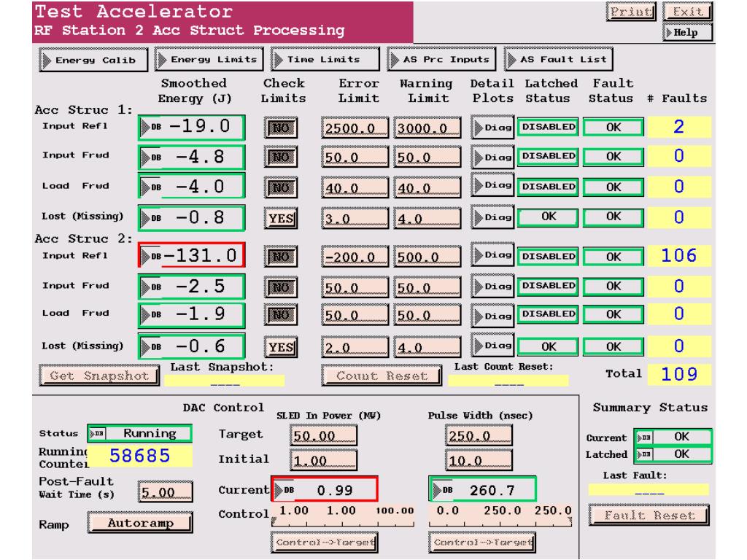Click the Count Reset button
Screen dimensions: 747x560
pyautogui.click(x=382, y=376)
